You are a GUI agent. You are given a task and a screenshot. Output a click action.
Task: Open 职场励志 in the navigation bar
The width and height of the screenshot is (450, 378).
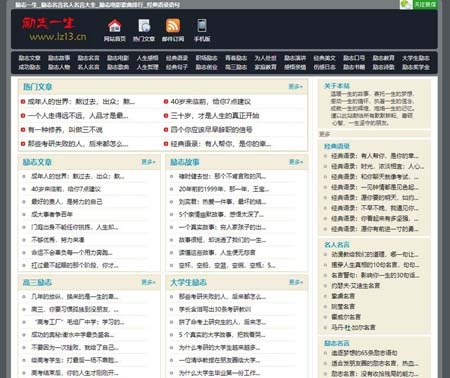(206, 58)
